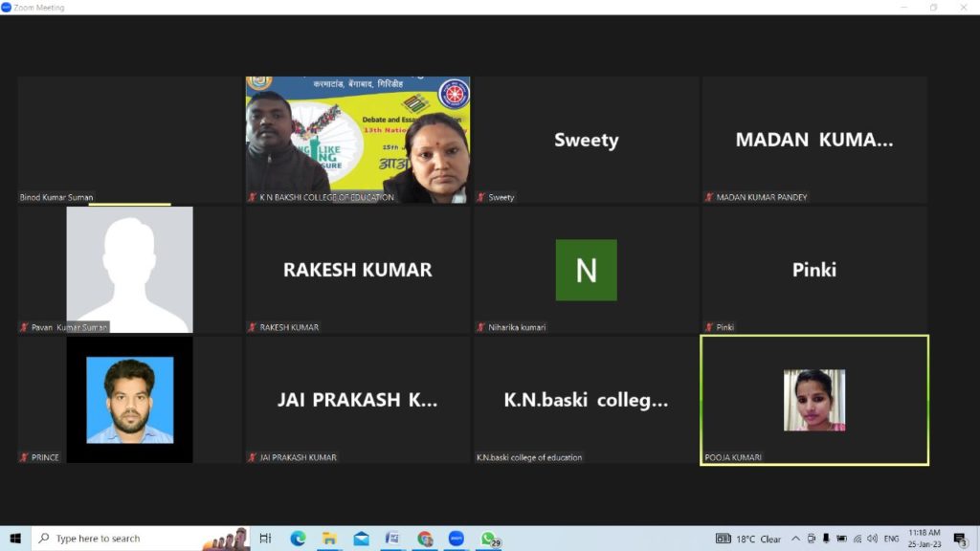Click the PRINCE participant tile
The height and width of the screenshot is (551, 980).
point(130,400)
